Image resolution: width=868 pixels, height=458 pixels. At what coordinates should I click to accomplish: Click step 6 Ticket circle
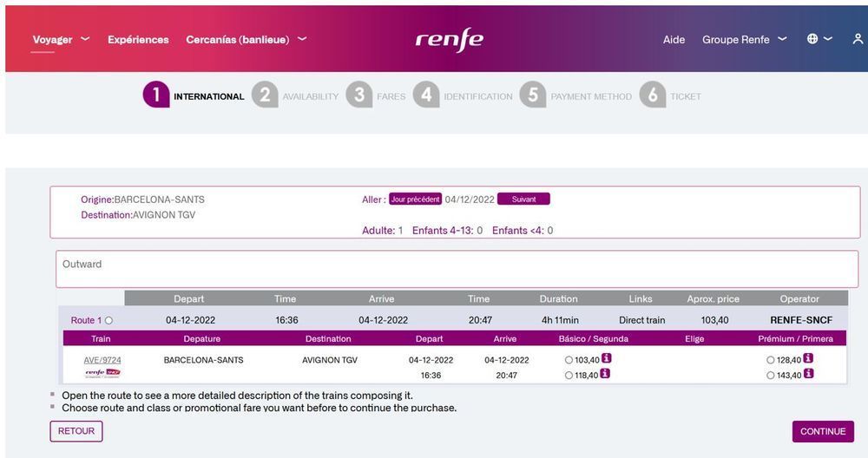coord(652,95)
